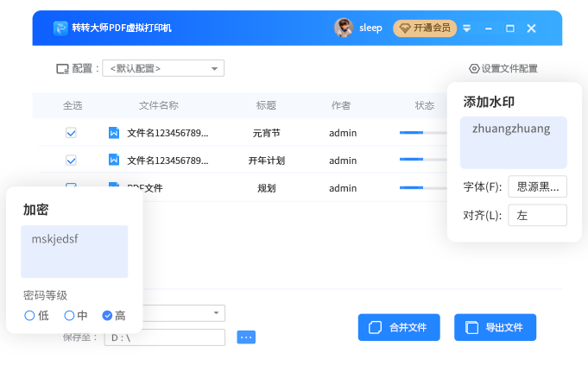Expand the dropdown above the save path
The image size is (588, 378).
pos(183,313)
